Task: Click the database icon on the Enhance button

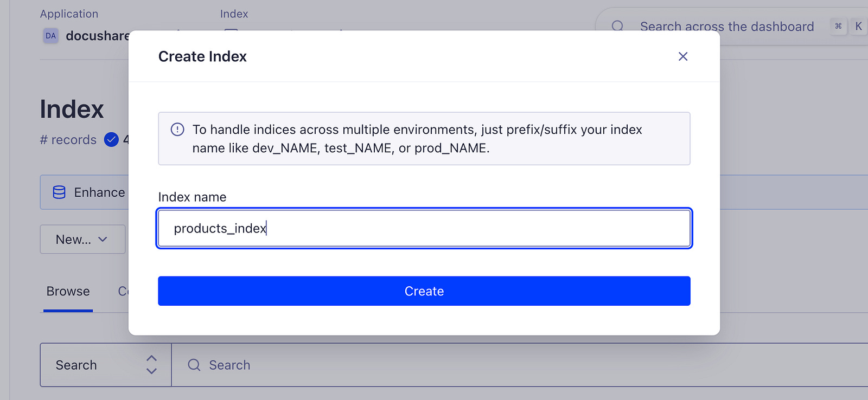Action: click(59, 192)
